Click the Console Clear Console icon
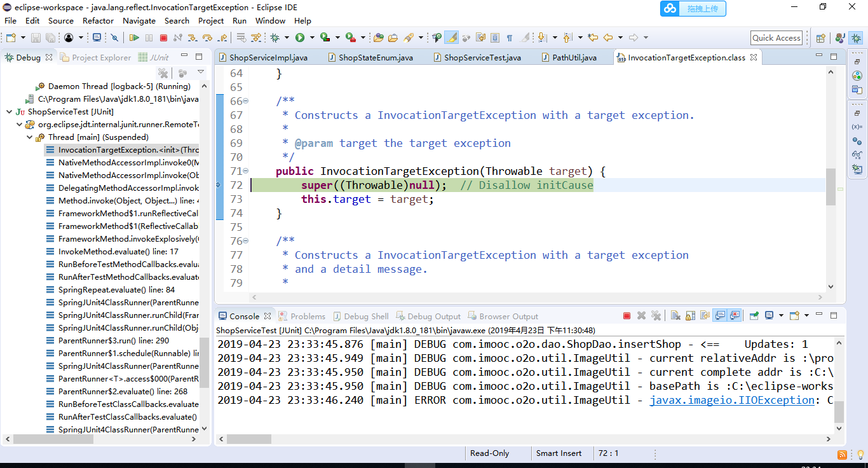Image resolution: width=868 pixels, height=468 pixels. (x=675, y=315)
